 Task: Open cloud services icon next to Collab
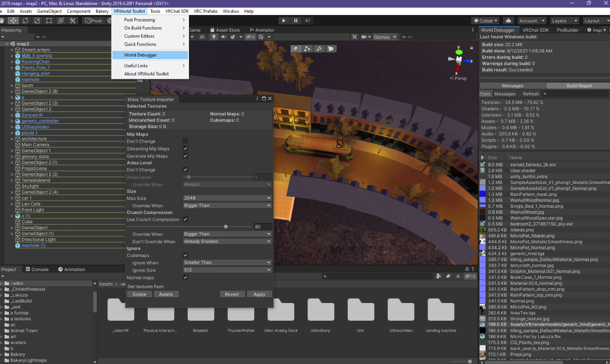click(x=508, y=21)
